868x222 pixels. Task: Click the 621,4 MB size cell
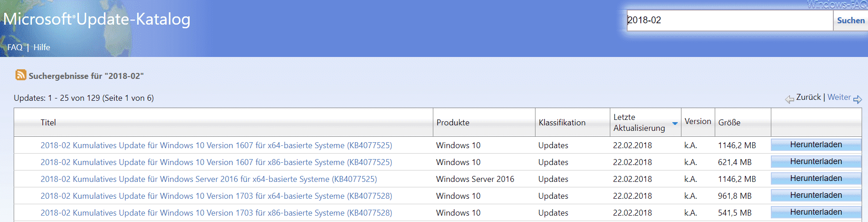(735, 162)
